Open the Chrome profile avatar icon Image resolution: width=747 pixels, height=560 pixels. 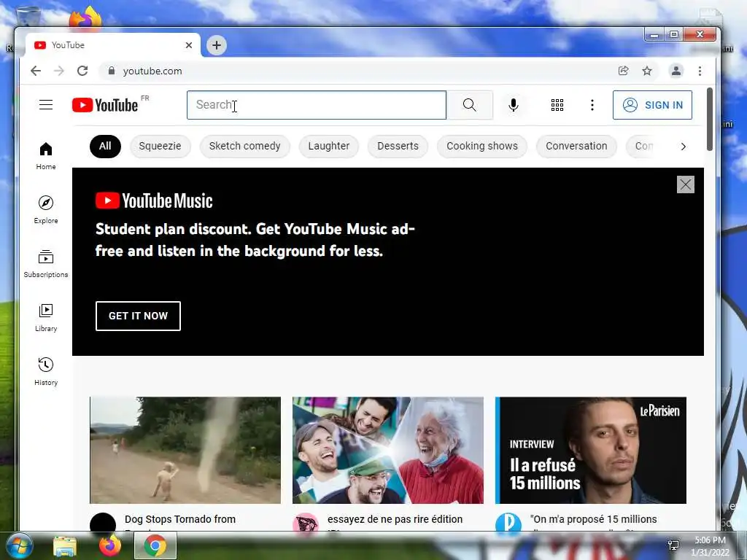point(676,71)
